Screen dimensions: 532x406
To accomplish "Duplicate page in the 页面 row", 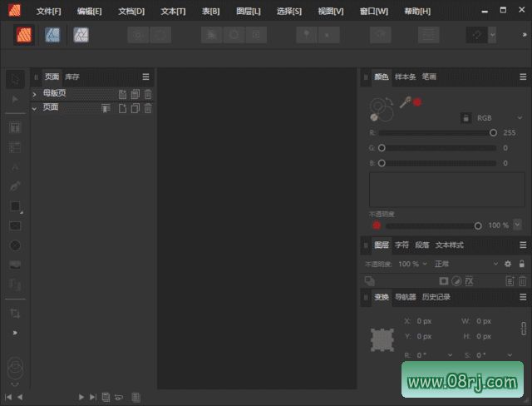I will 135,108.
